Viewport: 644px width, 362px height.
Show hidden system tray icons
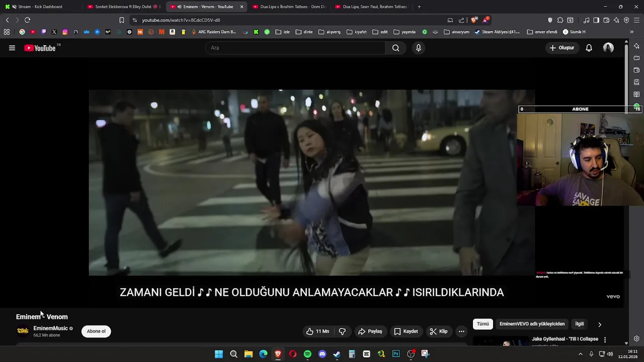click(x=580, y=354)
